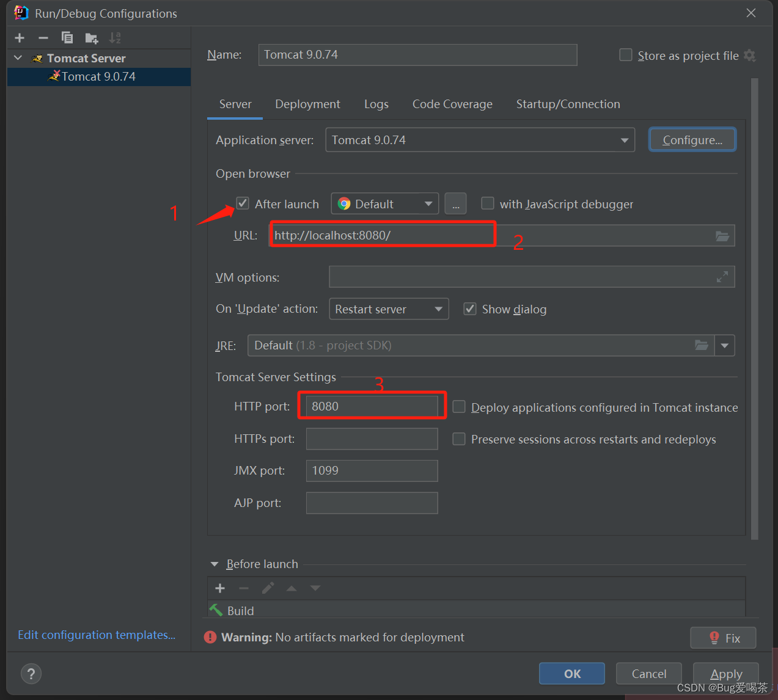Click the folder icon in the URL field
Screen dimensions: 778x700
(x=722, y=236)
